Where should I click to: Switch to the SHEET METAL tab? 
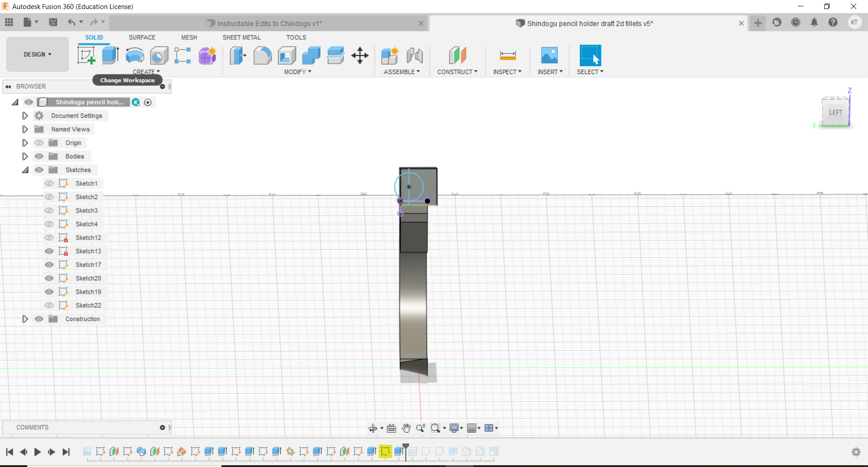pos(241,37)
